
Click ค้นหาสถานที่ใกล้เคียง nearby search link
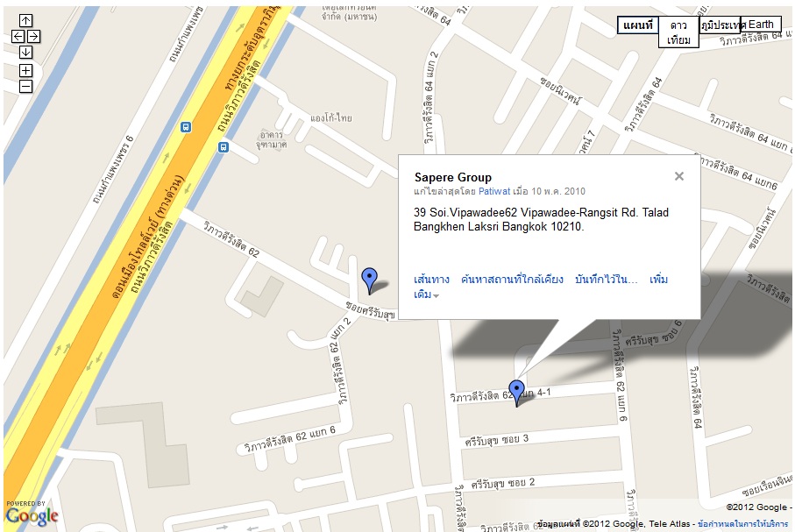512,279
